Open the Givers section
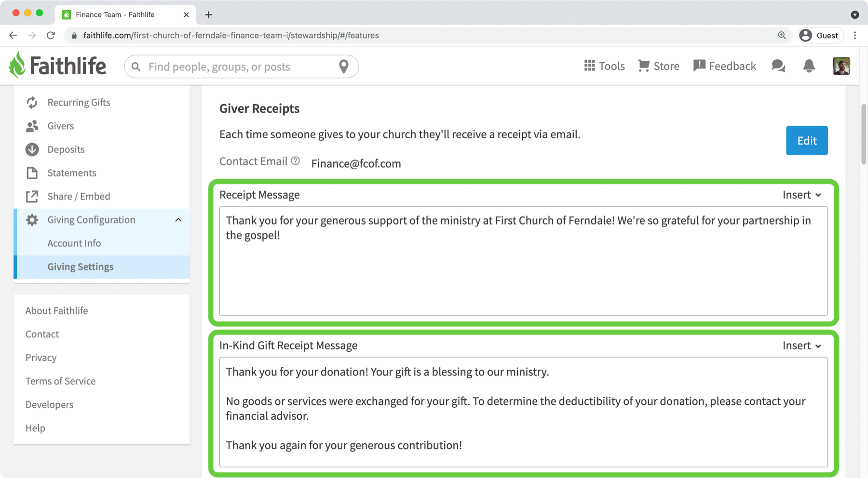This screenshot has width=868, height=478. [x=102, y=126]
